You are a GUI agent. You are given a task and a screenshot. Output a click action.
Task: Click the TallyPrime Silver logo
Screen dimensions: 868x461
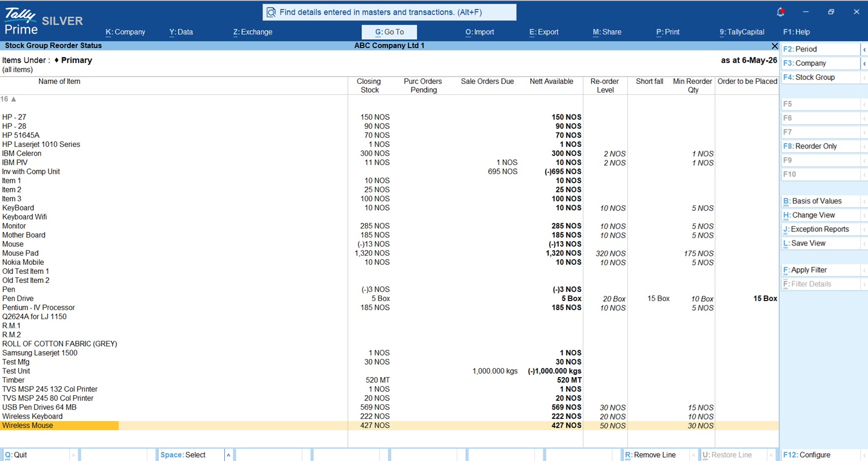point(43,21)
